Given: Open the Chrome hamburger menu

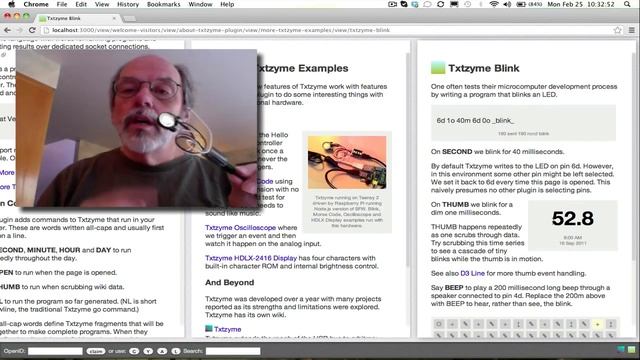Looking at the screenshot, I should click(x=631, y=30).
